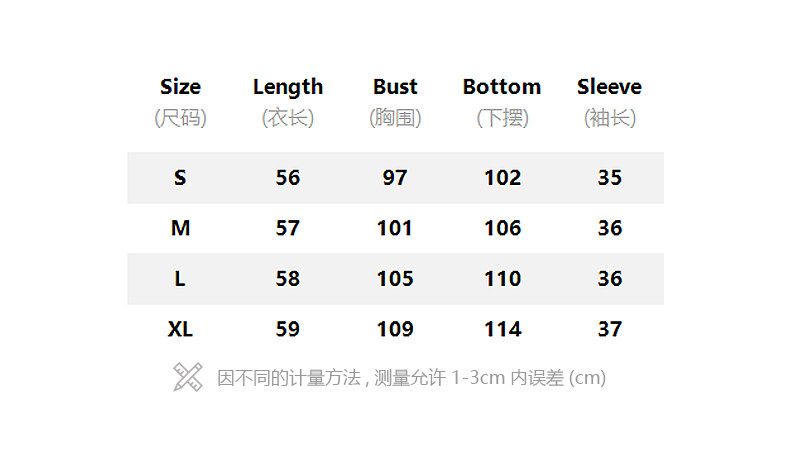The width and height of the screenshot is (790, 460).
Task: Click bottom value 106 in M row
Action: click(x=502, y=228)
